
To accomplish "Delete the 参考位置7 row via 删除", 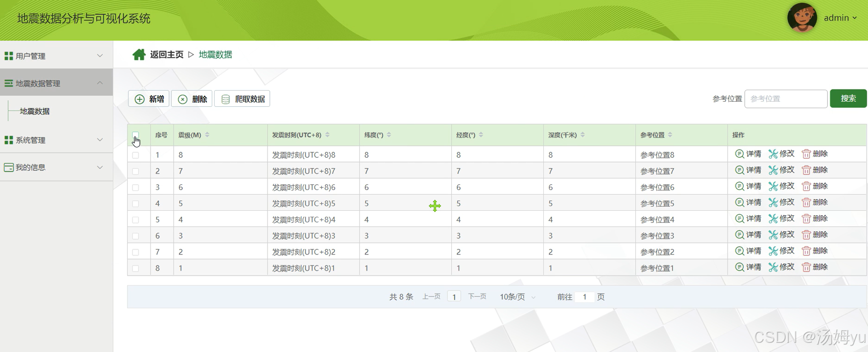I will click(x=815, y=170).
